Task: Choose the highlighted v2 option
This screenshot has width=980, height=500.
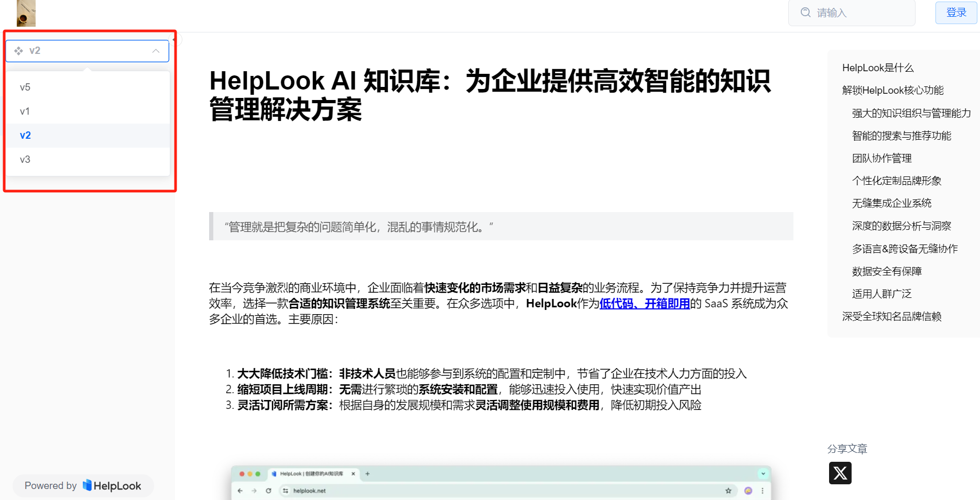Action: pos(88,135)
